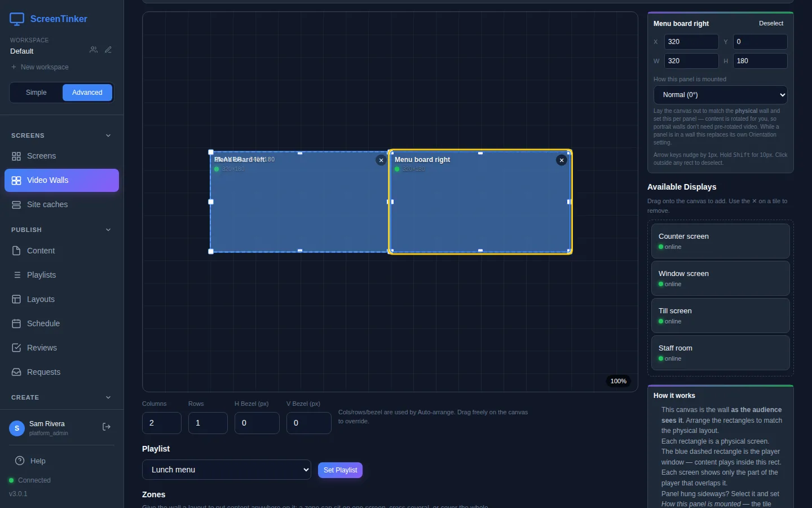Expand the CREATE section
The width and height of the screenshot is (812, 508).
click(x=108, y=397)
